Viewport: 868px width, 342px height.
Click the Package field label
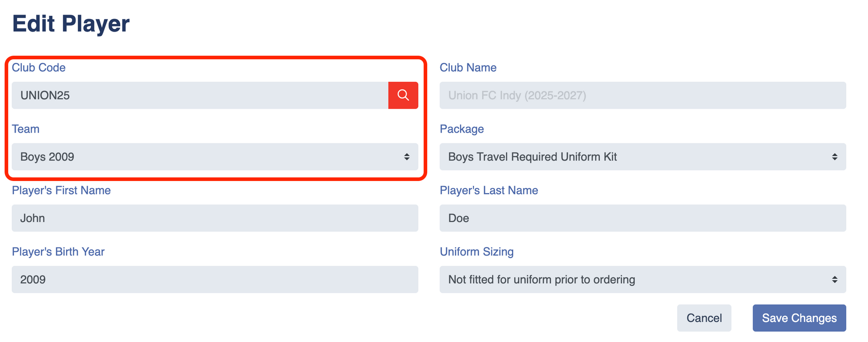462,129
